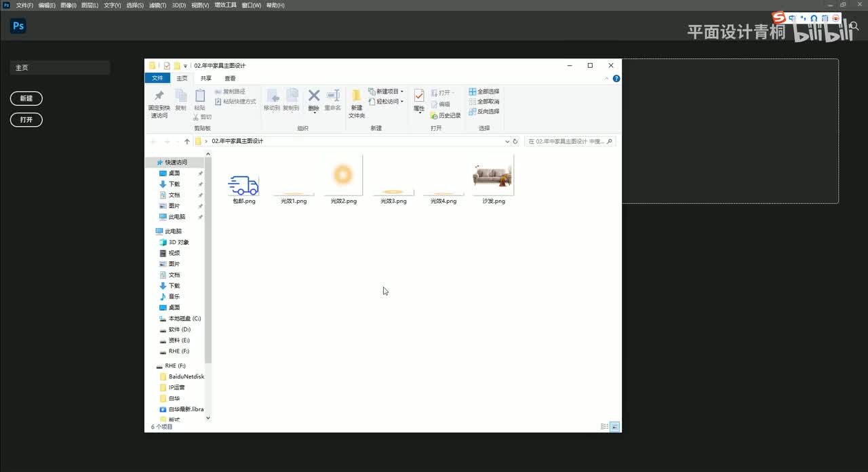Open Photoshop 图层(L) menu

(x=90, y=5)
